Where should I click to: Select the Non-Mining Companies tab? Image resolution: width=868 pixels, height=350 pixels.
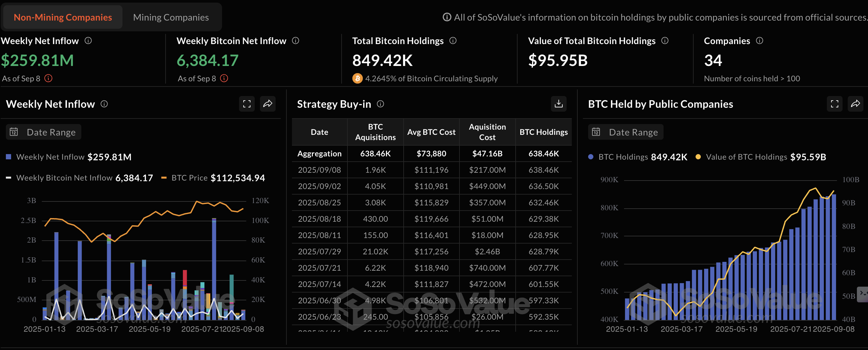click(62, 17)
